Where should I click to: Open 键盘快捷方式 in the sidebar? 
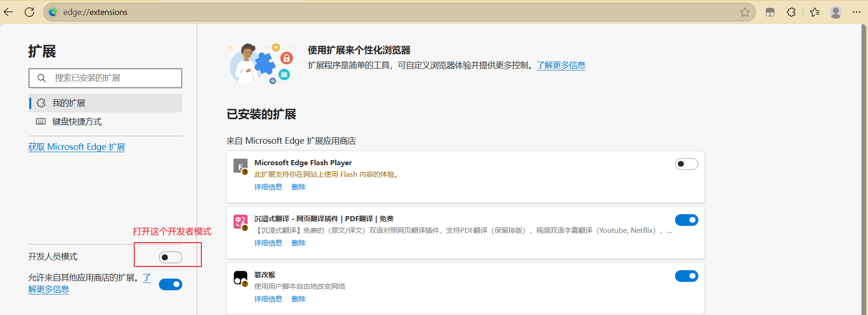click(105, 122)
